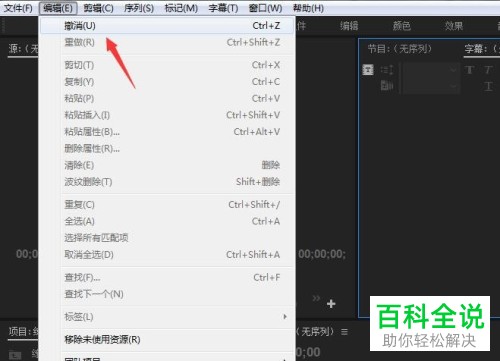The height and width of the screenshot is (361, 500).
Task: Select 剪切(T) cut command
Action: (x=167, y=65)
